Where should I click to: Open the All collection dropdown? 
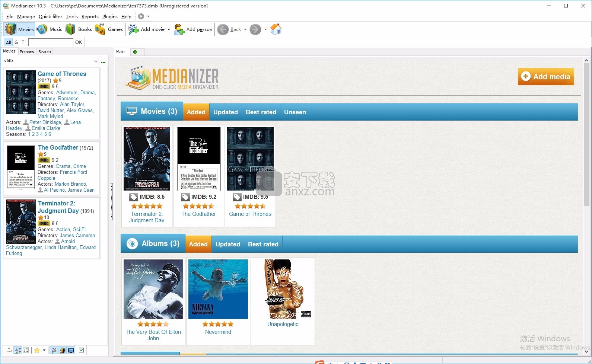51,61
